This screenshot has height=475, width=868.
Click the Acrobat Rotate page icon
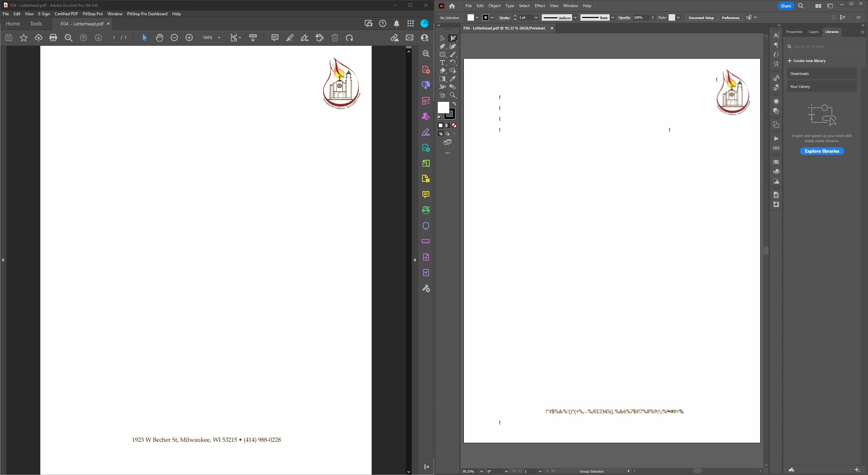click(350, 38)
